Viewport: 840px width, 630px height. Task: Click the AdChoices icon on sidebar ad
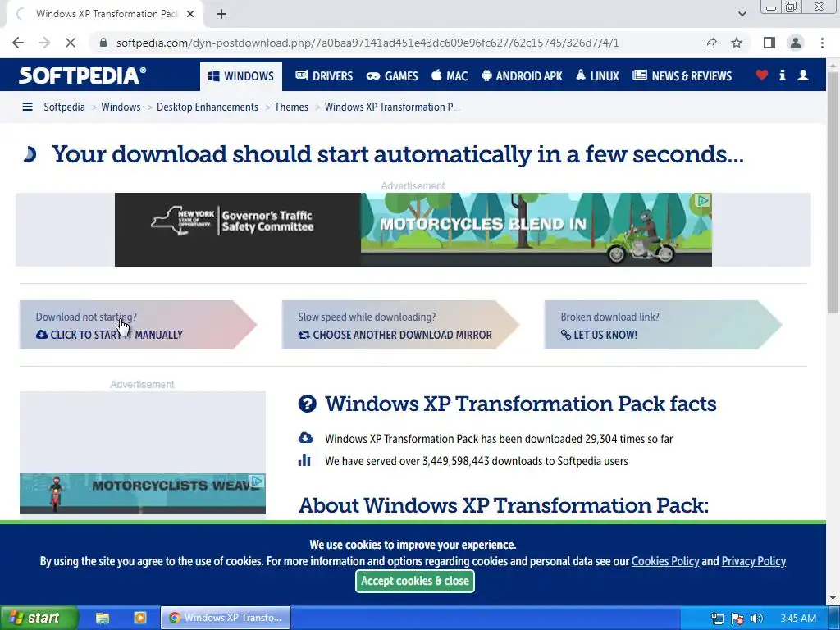point(258,481)
